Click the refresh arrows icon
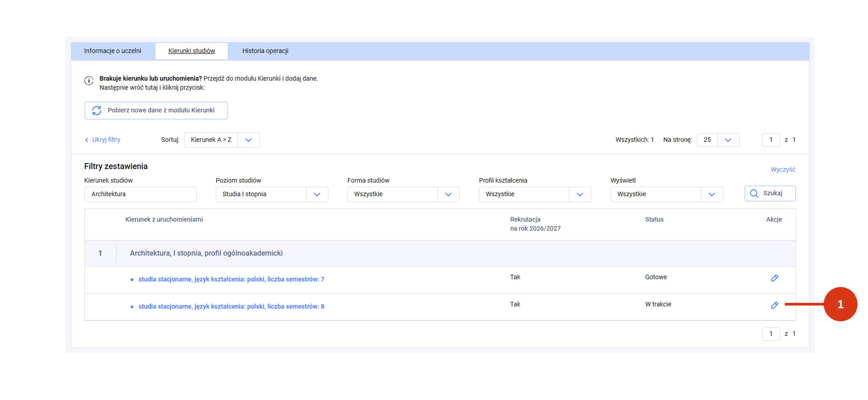868x400 pixels. pyautogui.click(x=97, y=111)
